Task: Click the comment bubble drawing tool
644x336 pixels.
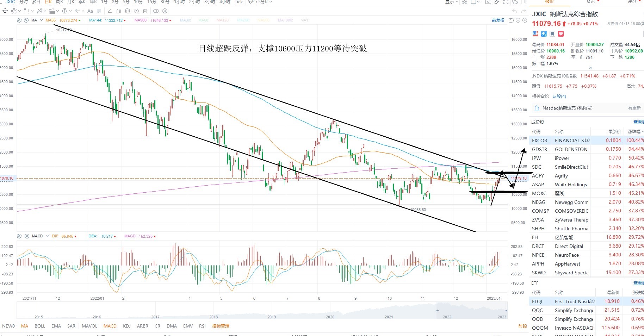Action: [x=99, y=11]
